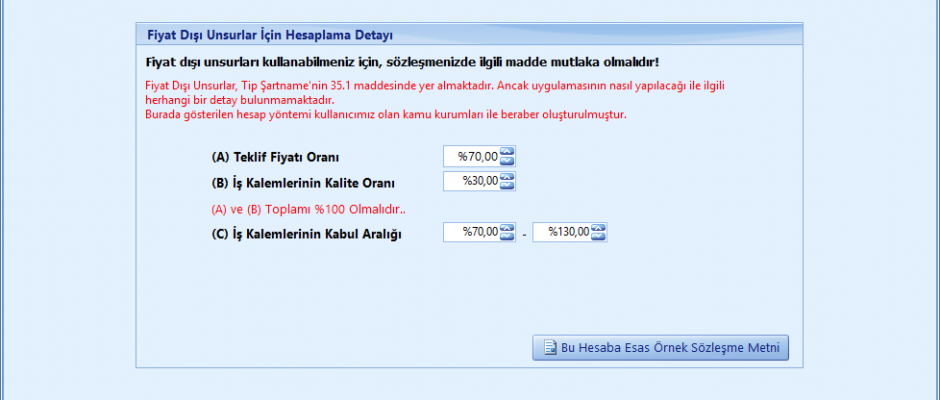
Task: Click the document icon on the Sözleşme button
Action: 549,348
